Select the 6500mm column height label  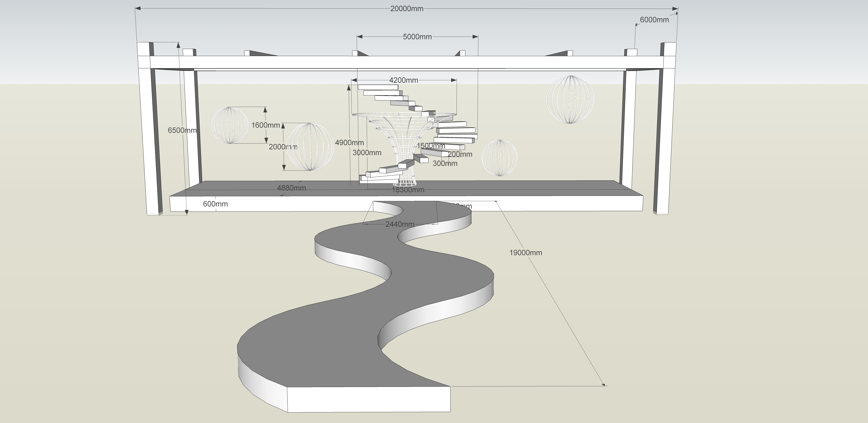(182, 130)
